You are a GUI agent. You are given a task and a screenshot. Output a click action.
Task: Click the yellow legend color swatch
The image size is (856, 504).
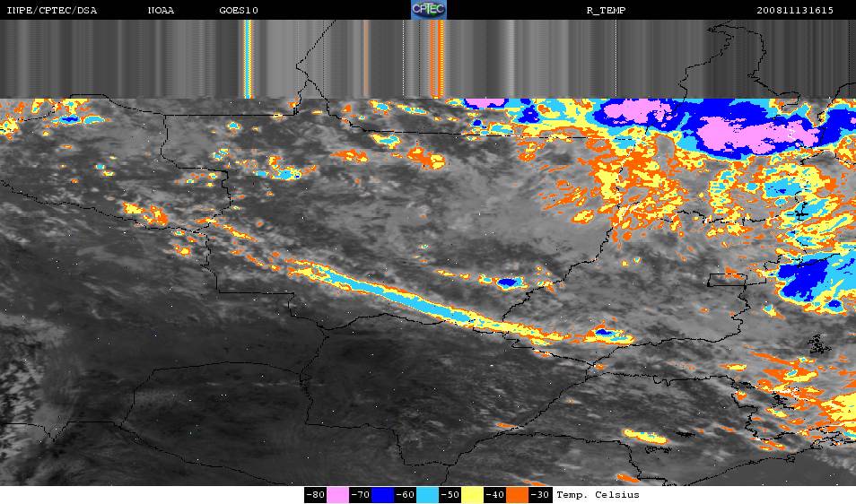pos(472,495)
